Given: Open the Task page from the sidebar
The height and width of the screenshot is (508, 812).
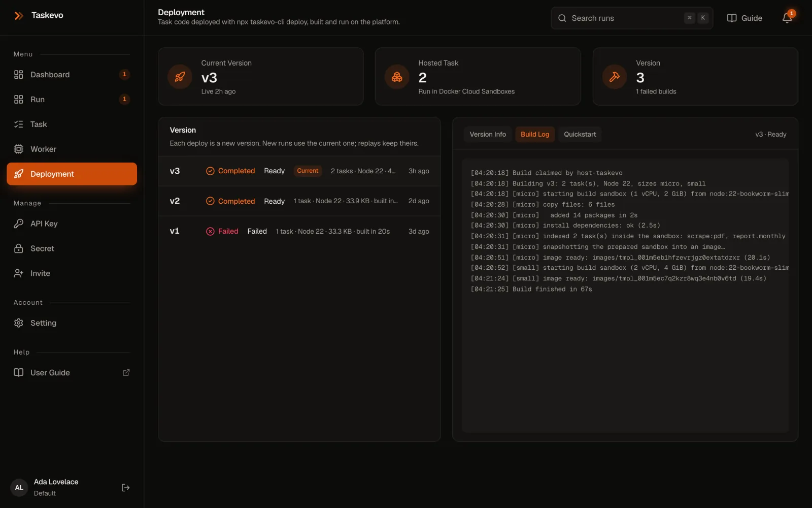Looking at the screenshot, I should coord(72,124).
